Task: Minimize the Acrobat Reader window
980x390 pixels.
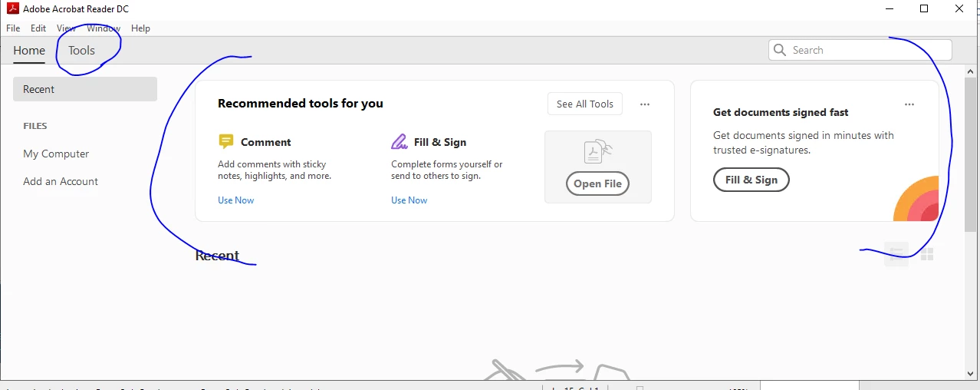Action: (x=890, y=8)
